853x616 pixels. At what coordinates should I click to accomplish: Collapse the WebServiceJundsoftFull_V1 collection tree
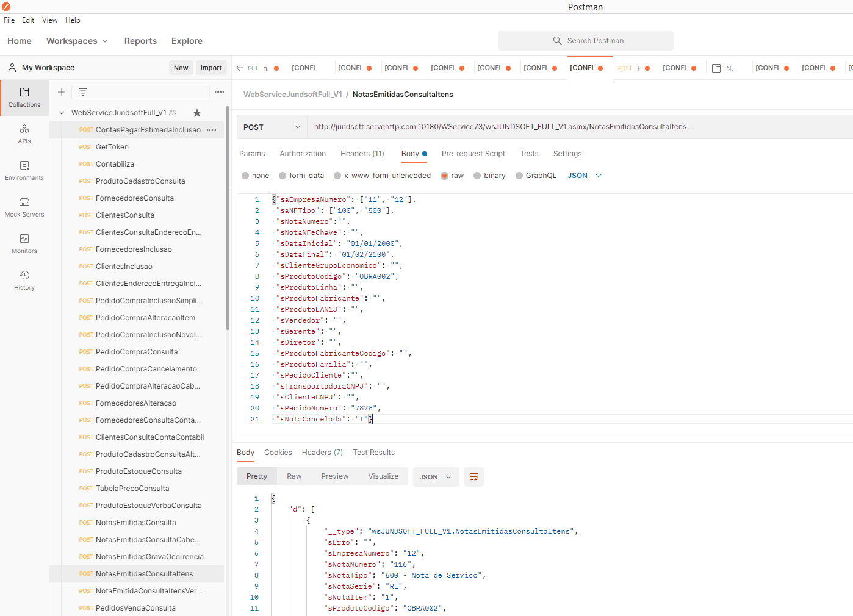coord(62,113)
